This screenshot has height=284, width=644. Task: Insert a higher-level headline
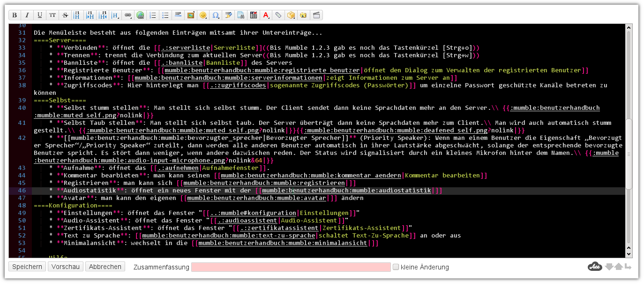103,15
